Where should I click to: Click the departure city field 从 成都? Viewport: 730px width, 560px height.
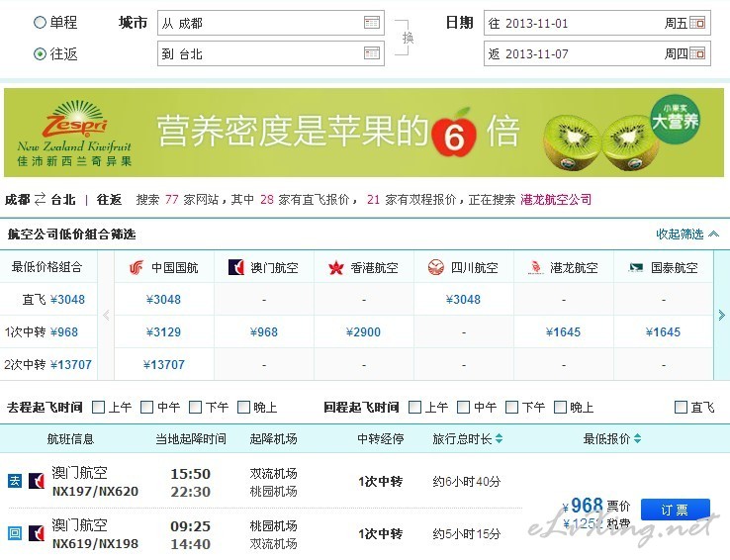(270, 23)
